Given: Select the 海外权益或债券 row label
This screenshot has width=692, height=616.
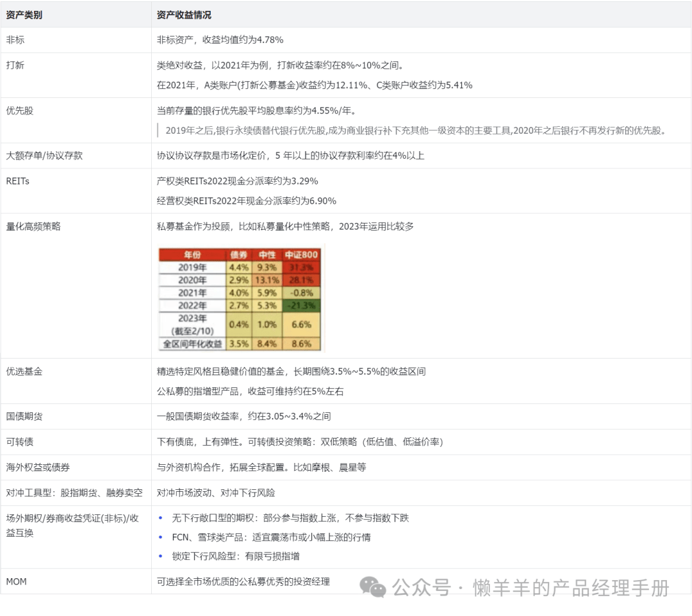Looking at the screenshot, I should click(33, 467).
